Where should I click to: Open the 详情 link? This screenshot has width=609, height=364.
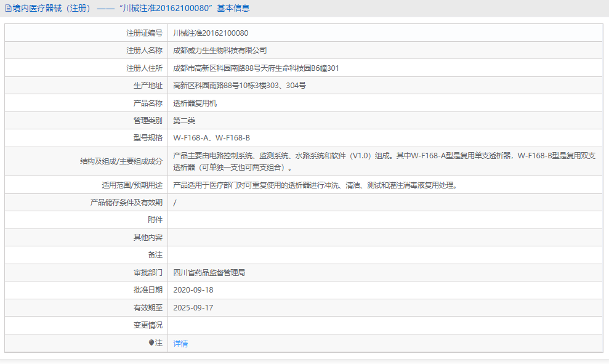click(180, 344)
